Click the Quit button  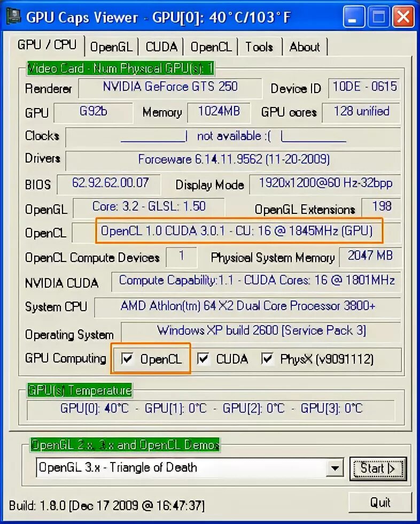[x=380, y=502]
